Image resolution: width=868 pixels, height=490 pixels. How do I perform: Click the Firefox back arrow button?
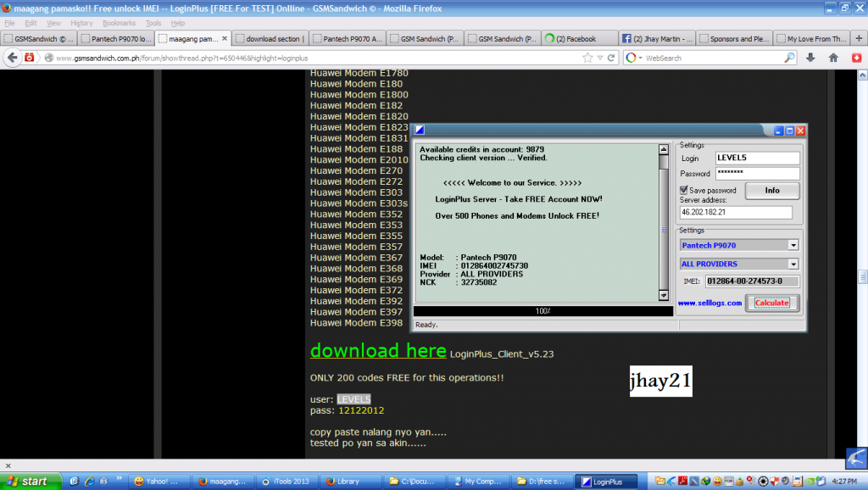[x=12, y=58]
